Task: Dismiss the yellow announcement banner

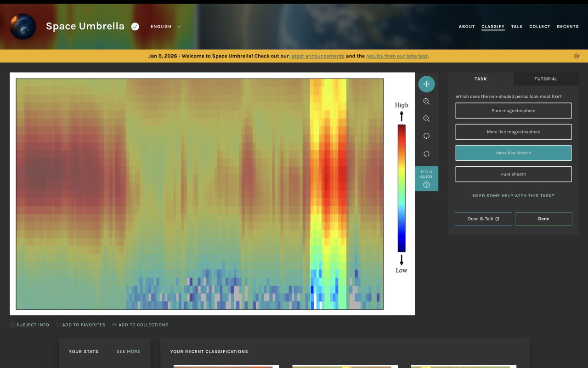Action: (576, 56)
